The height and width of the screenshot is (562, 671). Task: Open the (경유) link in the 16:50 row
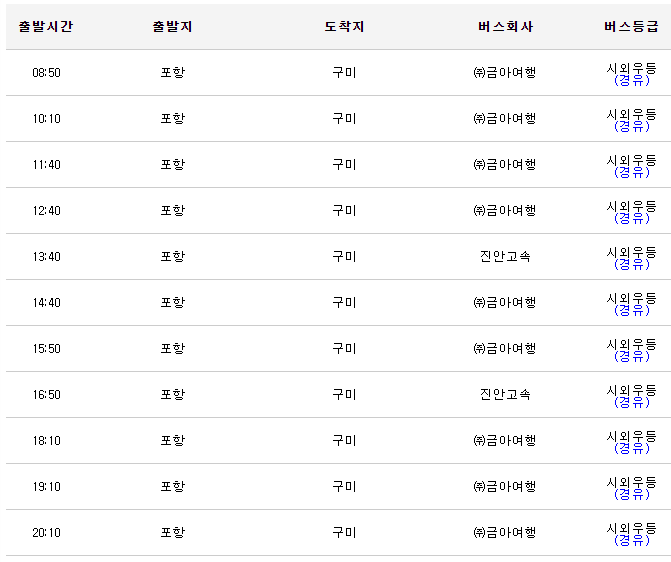pos(632,402)
